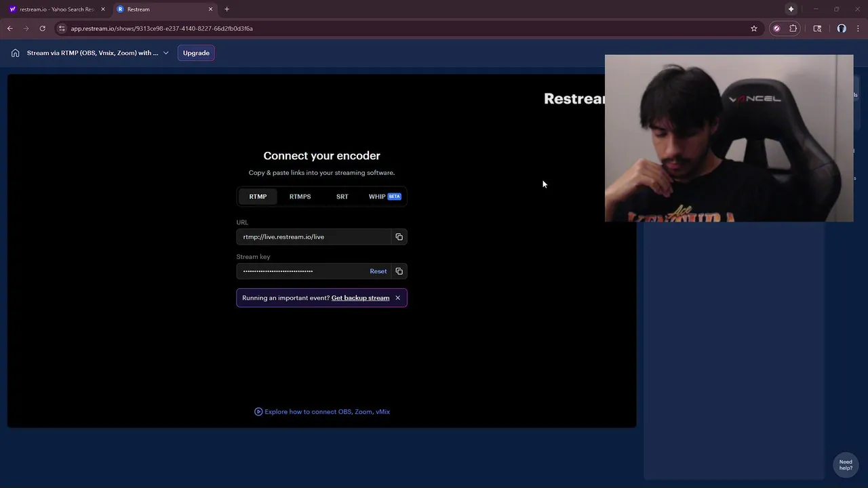Viewport: 868px width, 488px height.
Task: Open the Get backup stream link
Action: [360, 298]
